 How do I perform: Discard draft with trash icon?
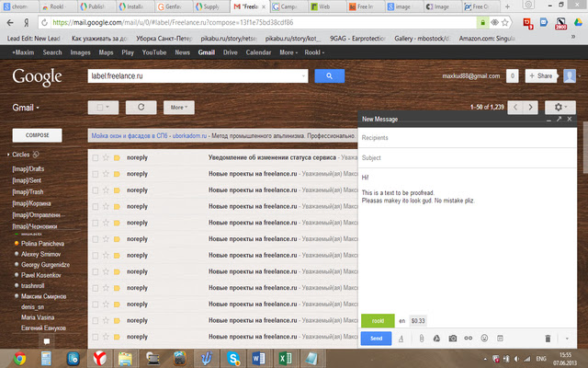click(548, 339)
